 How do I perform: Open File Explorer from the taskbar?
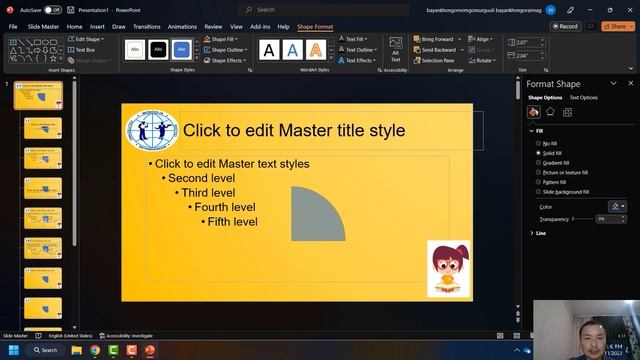coord(77,350)
